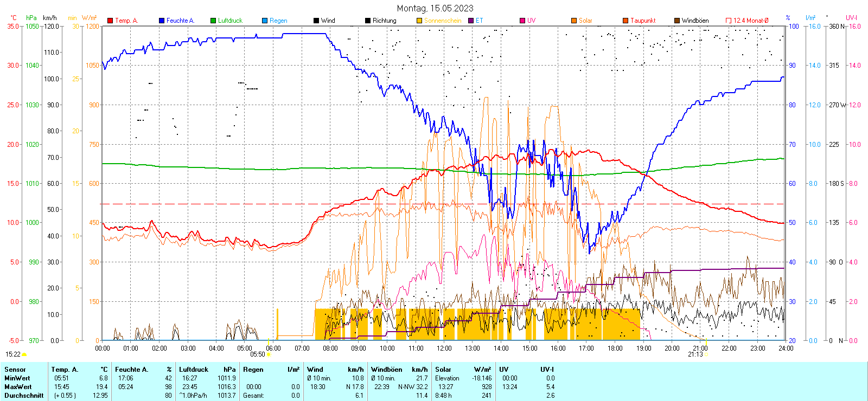Image resolution: width=868 pixels, height=401 pixels.
Task: Click the Windböen column header in the table
Action: pyautogui.click(x=386, y=370)
